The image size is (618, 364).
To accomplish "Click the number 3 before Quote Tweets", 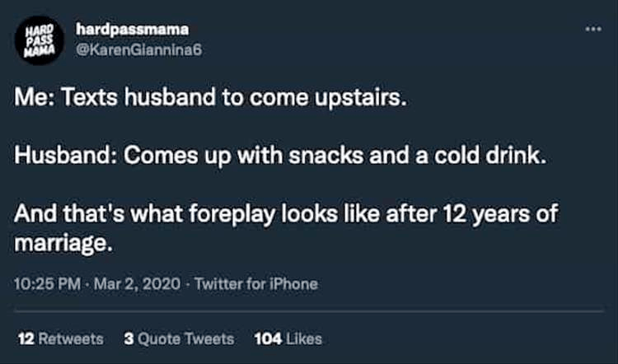I will (128, 338).
